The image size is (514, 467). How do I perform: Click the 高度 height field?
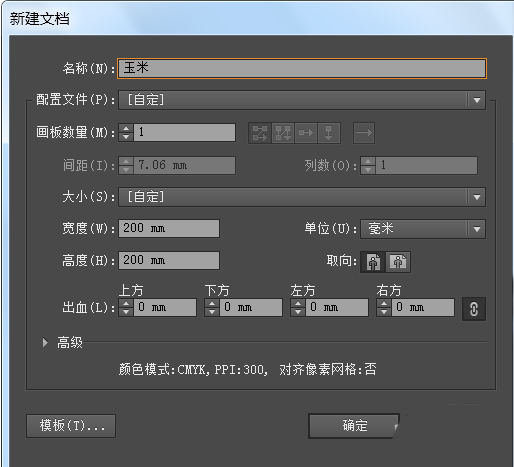[x=169, y=260]
